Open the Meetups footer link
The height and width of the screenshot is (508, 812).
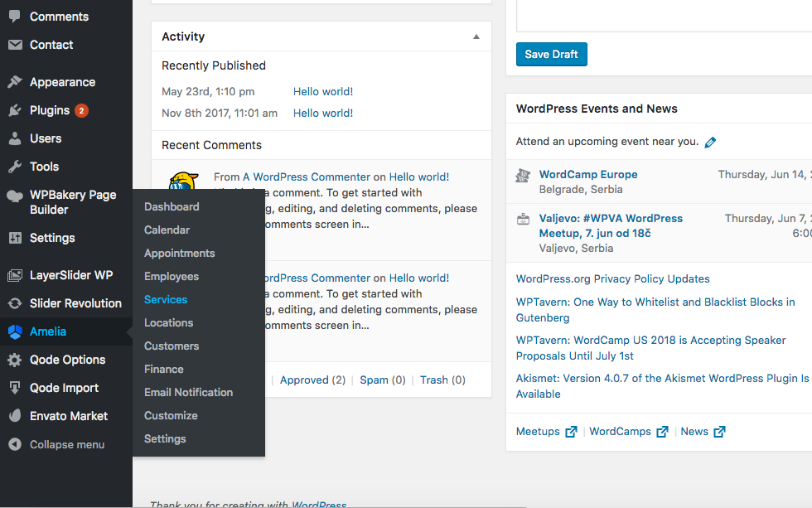(538, 432)
